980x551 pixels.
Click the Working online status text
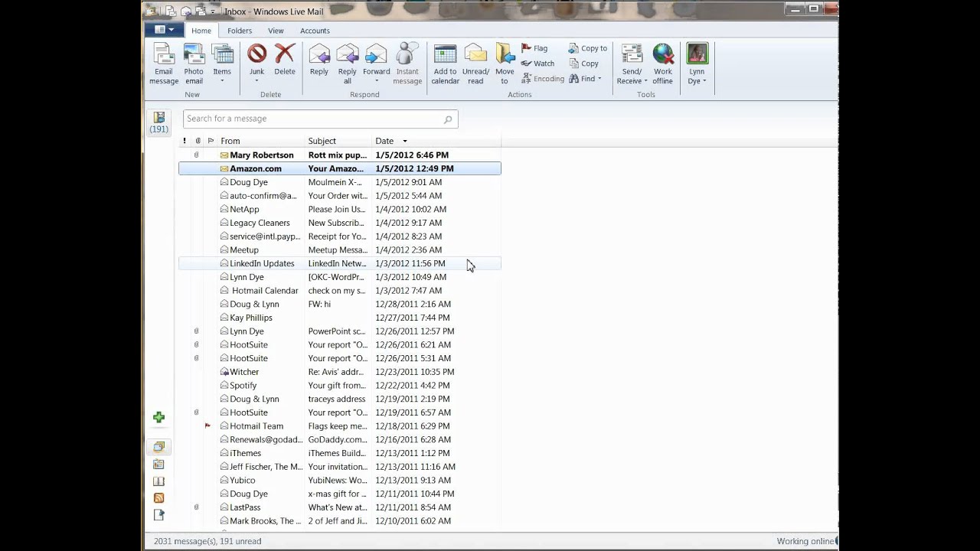805,541
